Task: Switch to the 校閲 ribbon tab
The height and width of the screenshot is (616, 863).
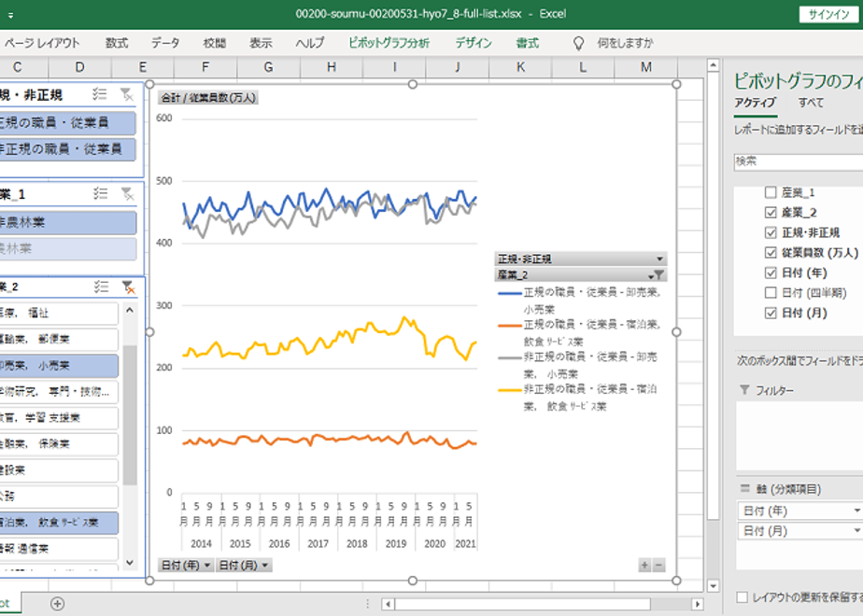Action: [214, 43]
